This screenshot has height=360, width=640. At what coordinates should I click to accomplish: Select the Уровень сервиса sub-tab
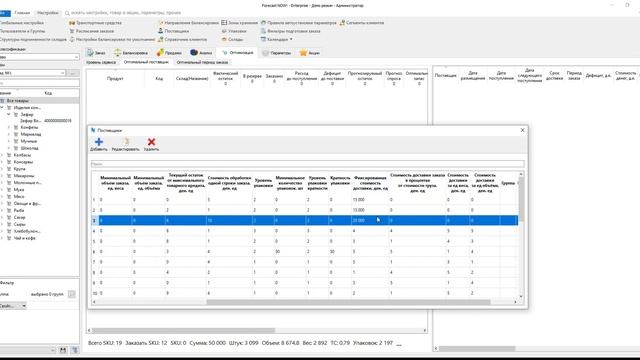101,62
